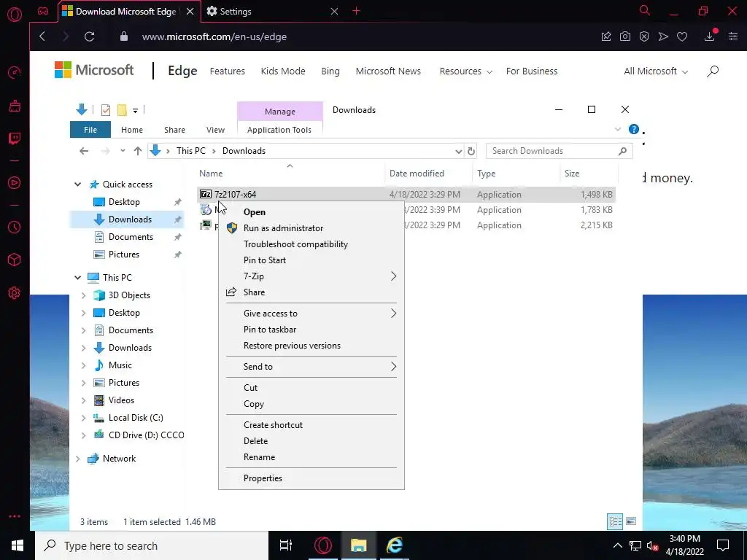
Task: Choose Rename from context menu
Action: [x=311, y=457]
